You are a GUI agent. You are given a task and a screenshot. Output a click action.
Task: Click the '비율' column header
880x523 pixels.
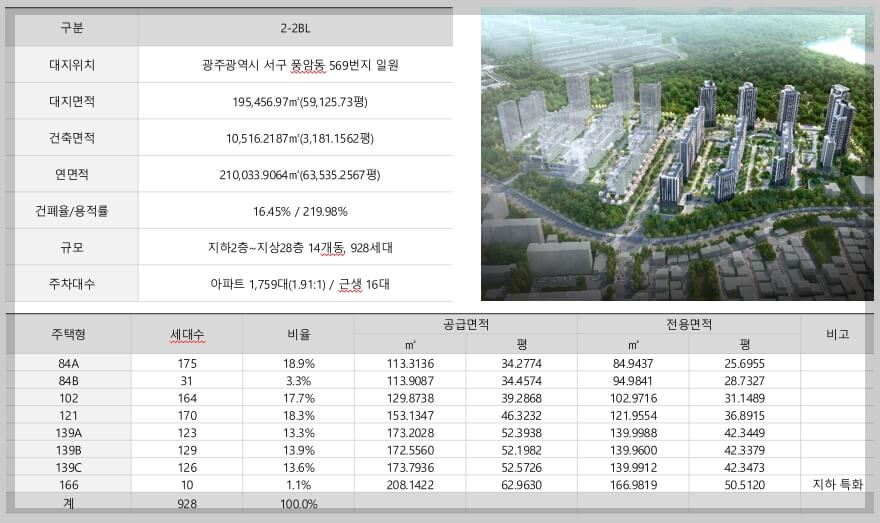click(x=299, y=334)
